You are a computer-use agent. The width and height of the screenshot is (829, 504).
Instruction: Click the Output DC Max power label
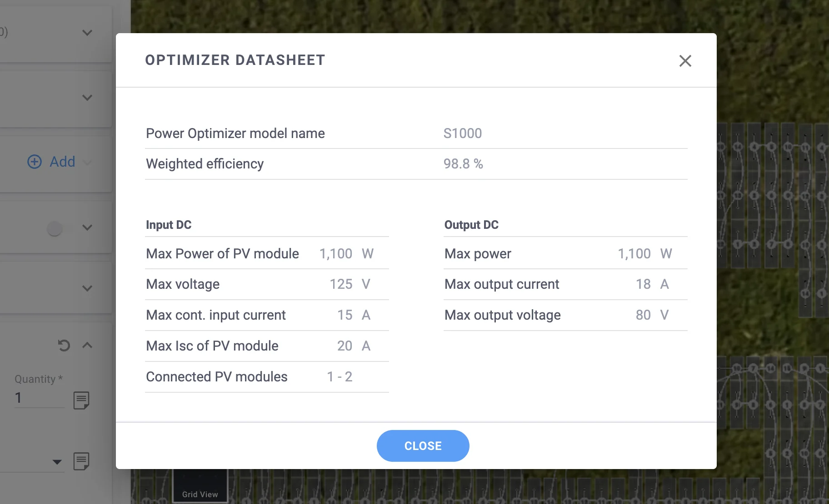tap(478, 254)
